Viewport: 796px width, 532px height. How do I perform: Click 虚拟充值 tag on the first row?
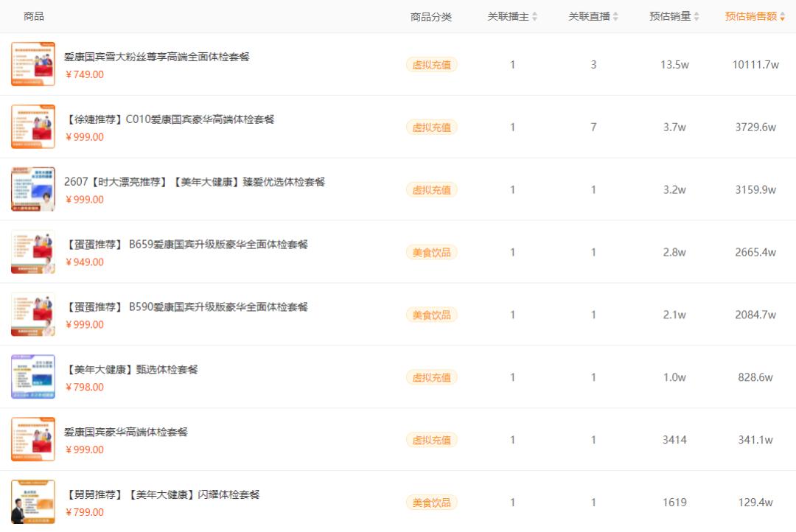(x=432, y=65)
